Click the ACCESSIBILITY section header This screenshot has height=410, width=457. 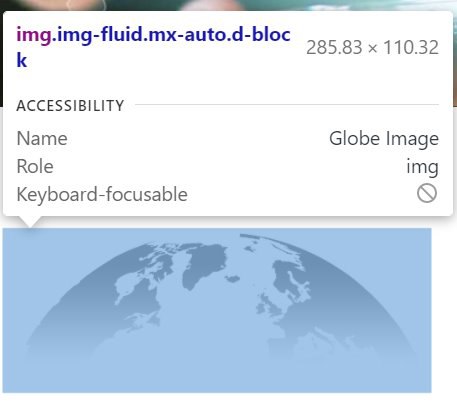pyautogui.click(x=70, y=106)
